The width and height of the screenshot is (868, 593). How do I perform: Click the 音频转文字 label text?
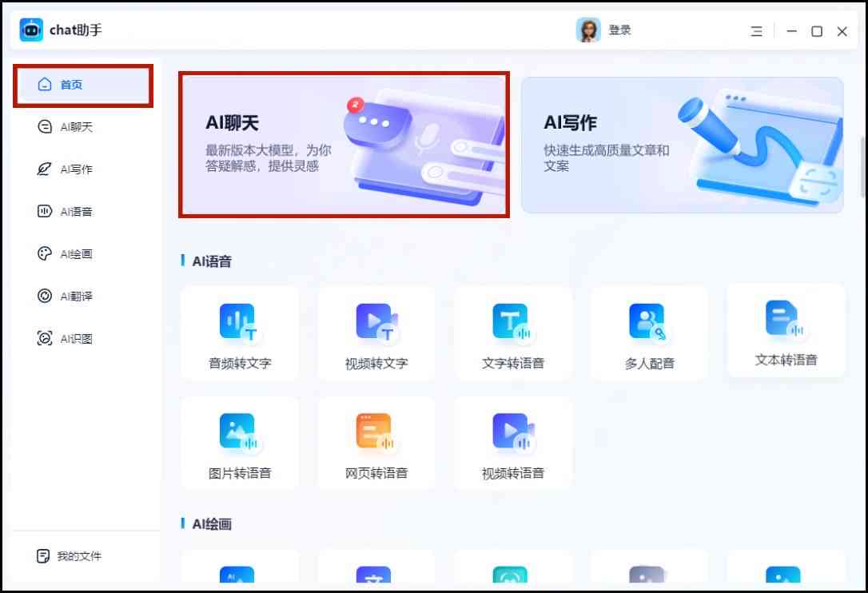point(240,363)
